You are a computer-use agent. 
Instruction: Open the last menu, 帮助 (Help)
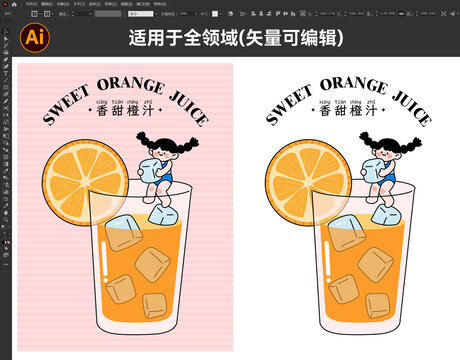click(160, 4)
